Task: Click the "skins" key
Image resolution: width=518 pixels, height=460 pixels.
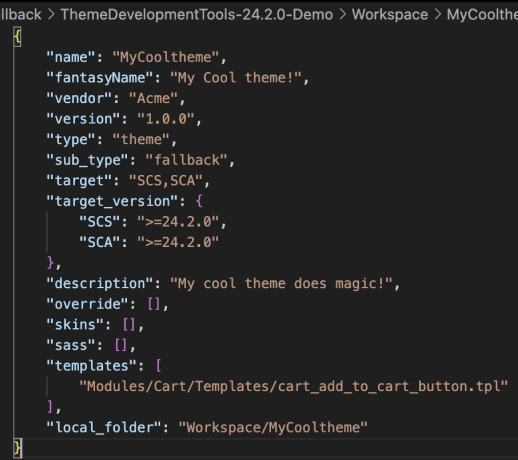Action: pos(75,325)
